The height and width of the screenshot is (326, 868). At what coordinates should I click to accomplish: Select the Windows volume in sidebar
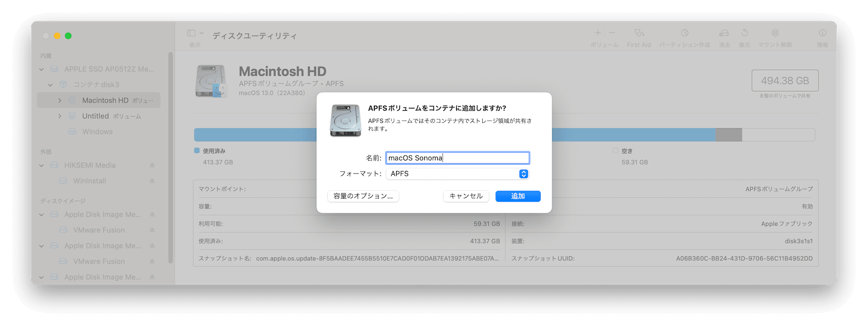pyautogui.click(x=99, y=132)
